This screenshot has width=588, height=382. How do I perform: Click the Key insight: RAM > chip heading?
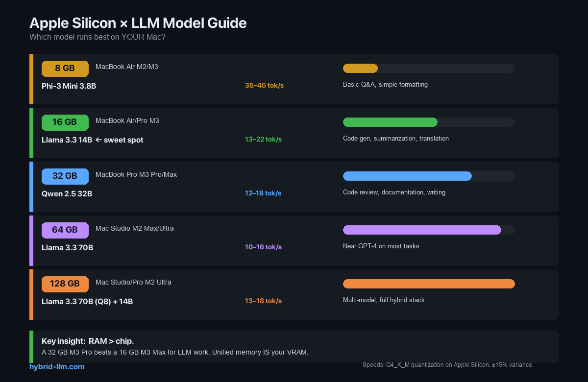(88, 341)
